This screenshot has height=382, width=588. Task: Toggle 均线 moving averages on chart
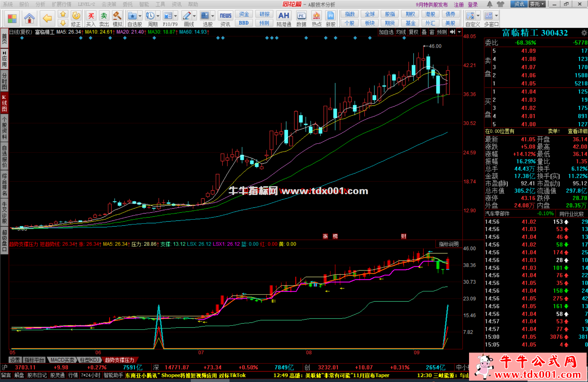(x=401, y=32)
